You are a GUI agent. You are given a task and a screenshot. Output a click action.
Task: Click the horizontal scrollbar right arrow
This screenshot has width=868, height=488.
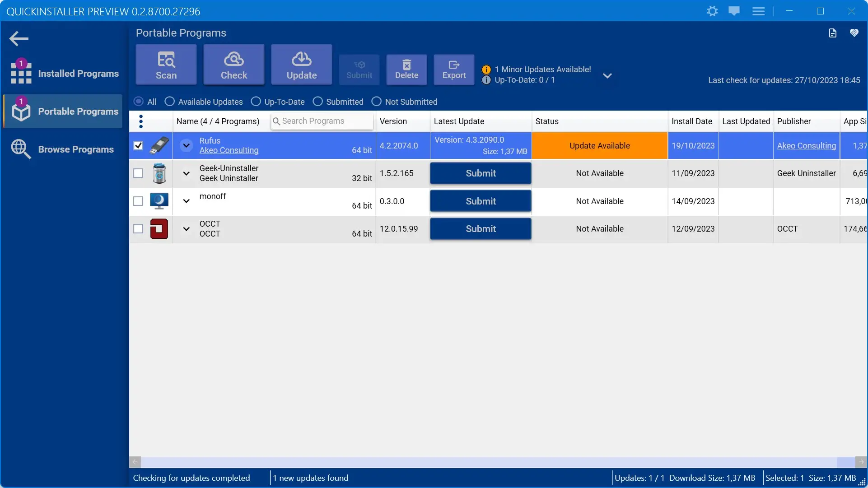coord(861,462)
